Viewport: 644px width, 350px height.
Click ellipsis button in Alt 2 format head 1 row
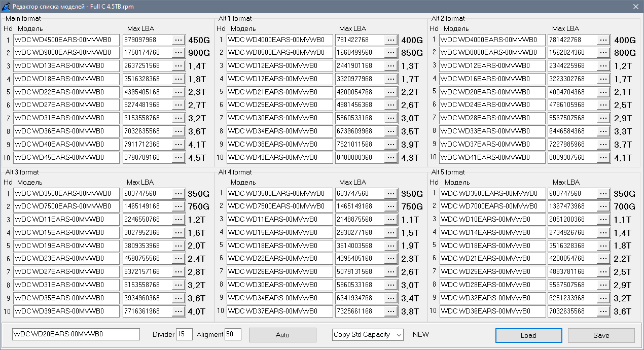603,40
